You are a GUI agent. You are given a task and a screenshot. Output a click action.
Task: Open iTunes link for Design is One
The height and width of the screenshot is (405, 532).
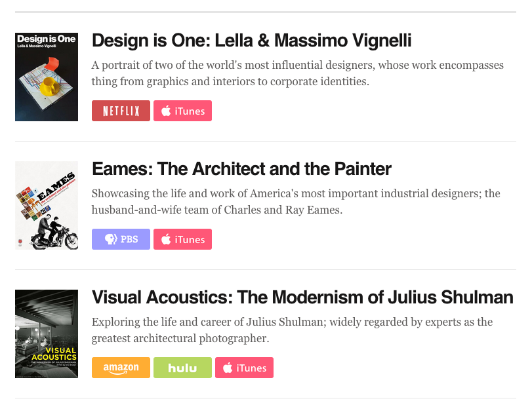click(182, 111)
